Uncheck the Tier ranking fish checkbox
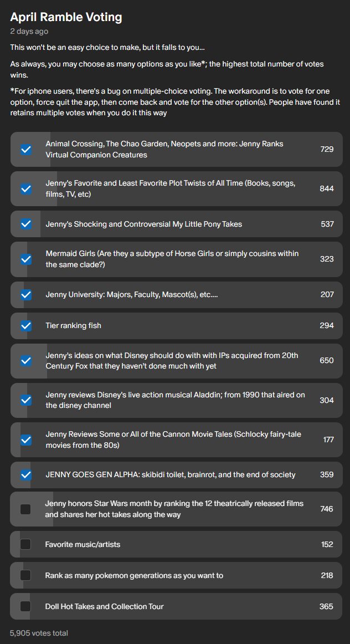 point(26,326)
